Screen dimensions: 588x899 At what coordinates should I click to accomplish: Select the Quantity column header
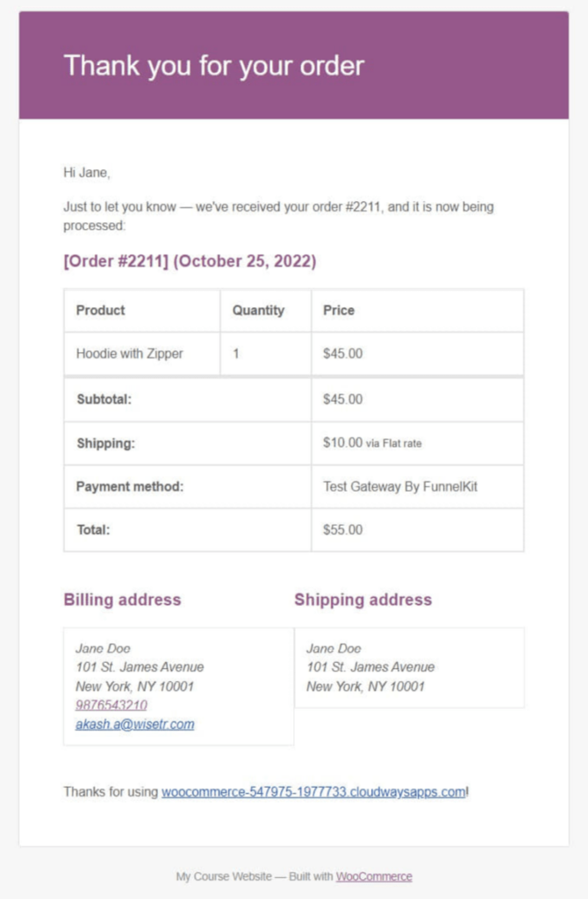click(x=258, y=310)
